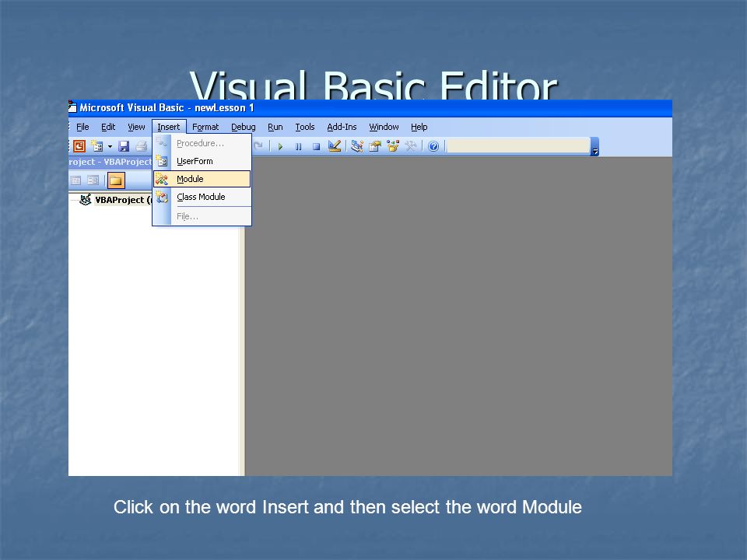Choose UserForm from Insert menu
747x560 pixels.
[202, 162]
